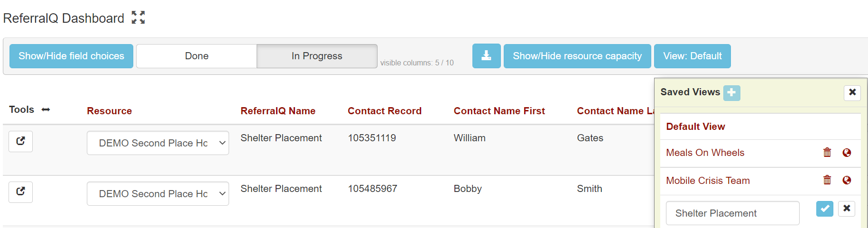Select the In Progress toggle
This screenshot has height=228, width=868.
click(317, 56)
